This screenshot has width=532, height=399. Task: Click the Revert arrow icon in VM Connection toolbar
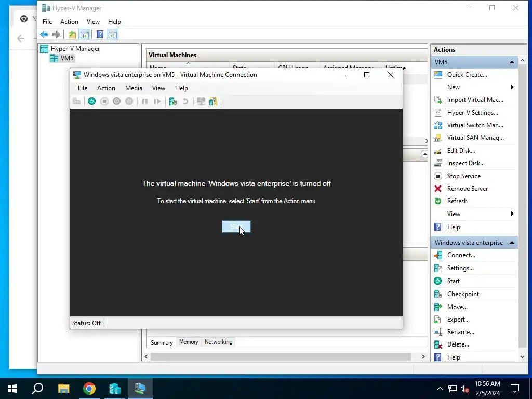[185, 101]
